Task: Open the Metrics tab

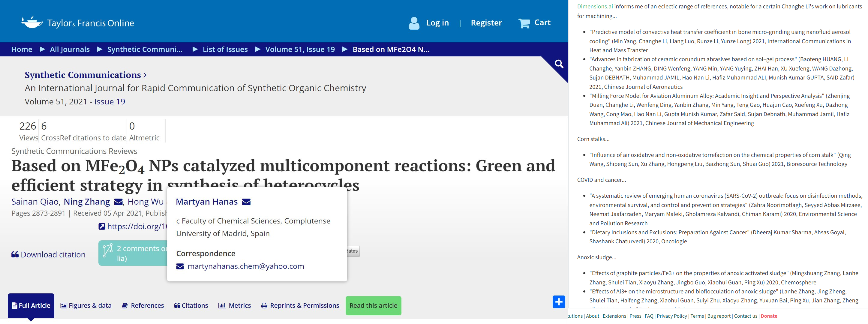Action: pos(235,305)
